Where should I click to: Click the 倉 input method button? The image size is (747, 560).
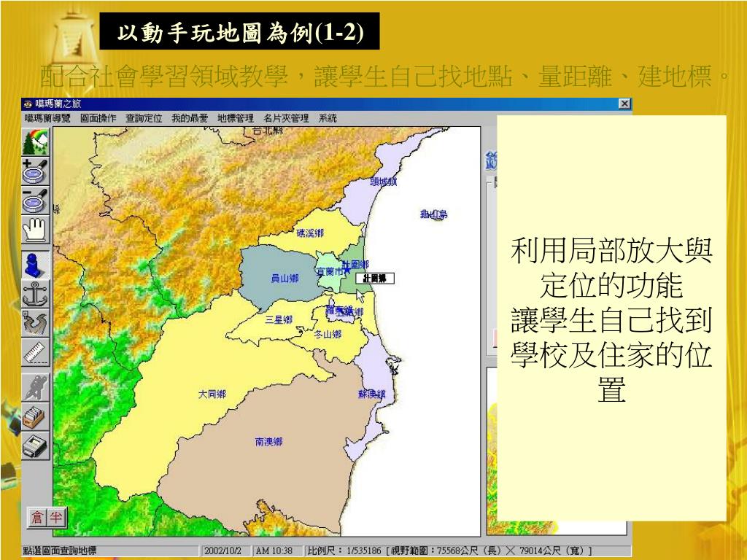pos(37,517)
